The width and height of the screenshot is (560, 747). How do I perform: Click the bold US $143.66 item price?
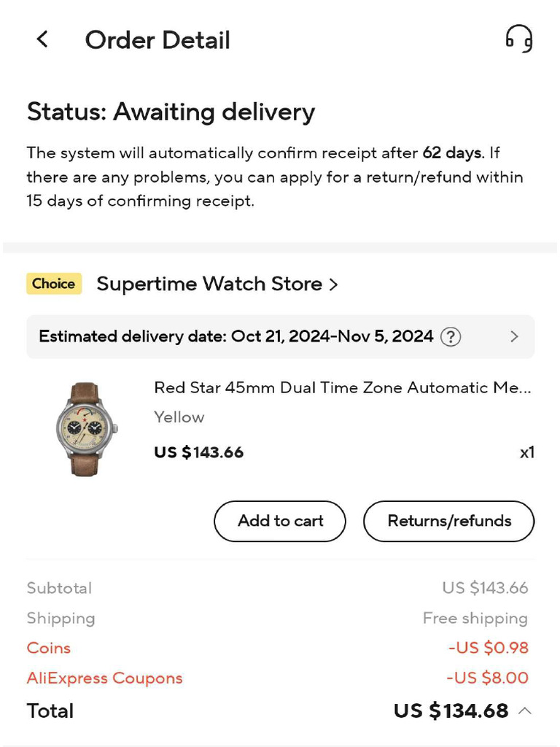pyautogui.click(x=198, y=452)
